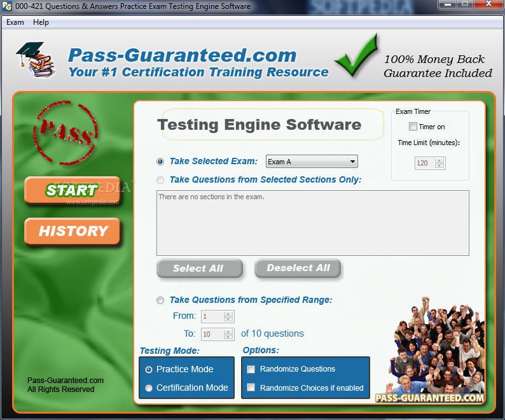Click '100% Money Back Guarantee Included' text
Screen dimensions: 505x420
click(438, 66)
